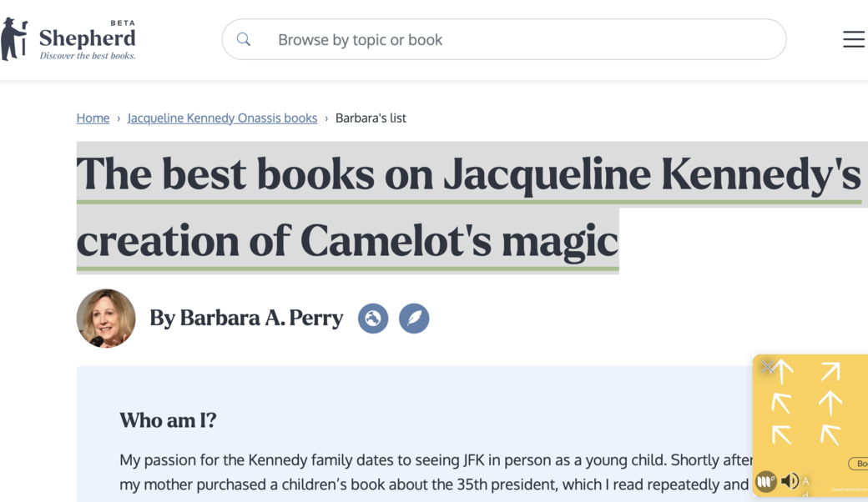The image size is (868, 502).
Task: Click the Shepherd figure logo in the header
Action: point(13,36)
